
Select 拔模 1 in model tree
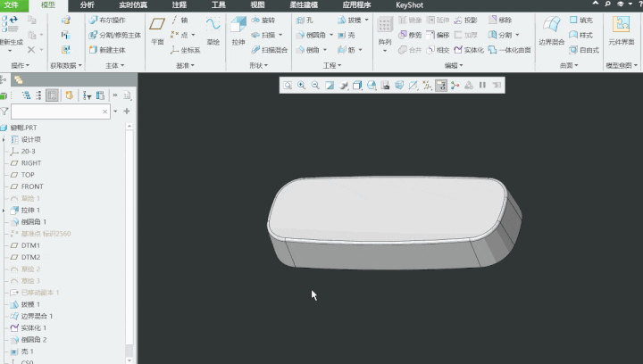(25, 304)
